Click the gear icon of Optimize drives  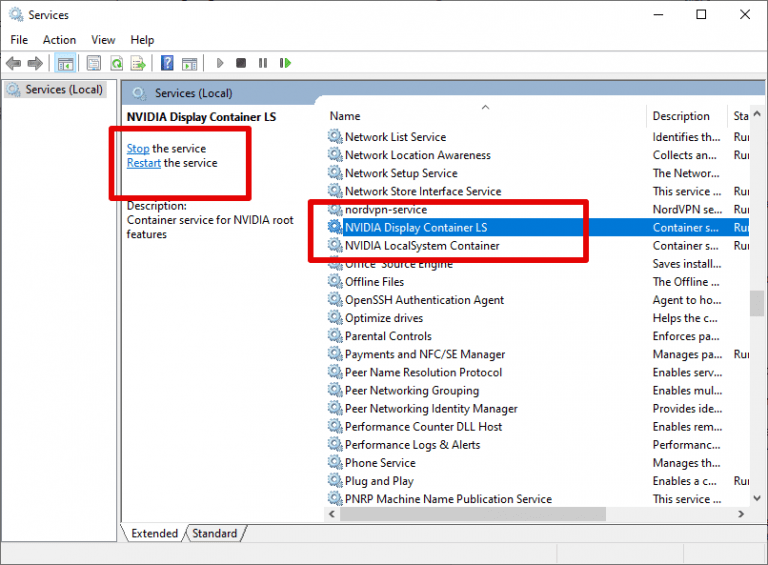pos(335,318)
